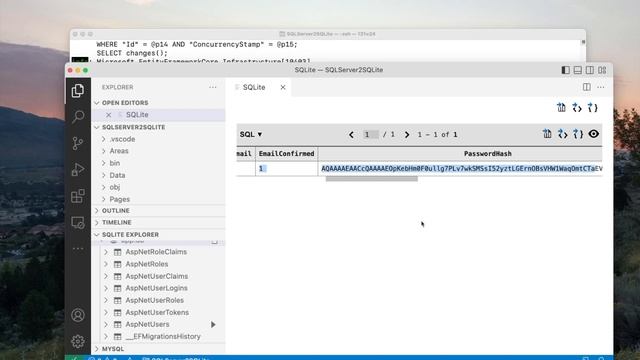This screenshot has width=640, height=360.
Task: Expand the Outline section
Action: pos(116,211)
